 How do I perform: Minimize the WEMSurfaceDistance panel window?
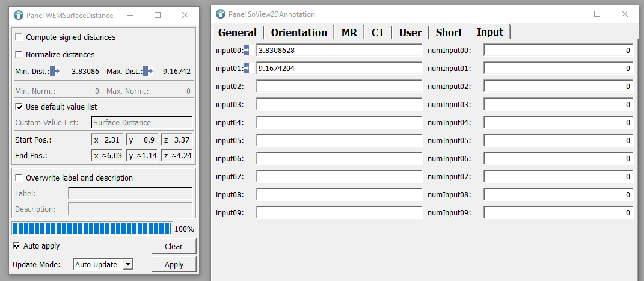[130, 14]
